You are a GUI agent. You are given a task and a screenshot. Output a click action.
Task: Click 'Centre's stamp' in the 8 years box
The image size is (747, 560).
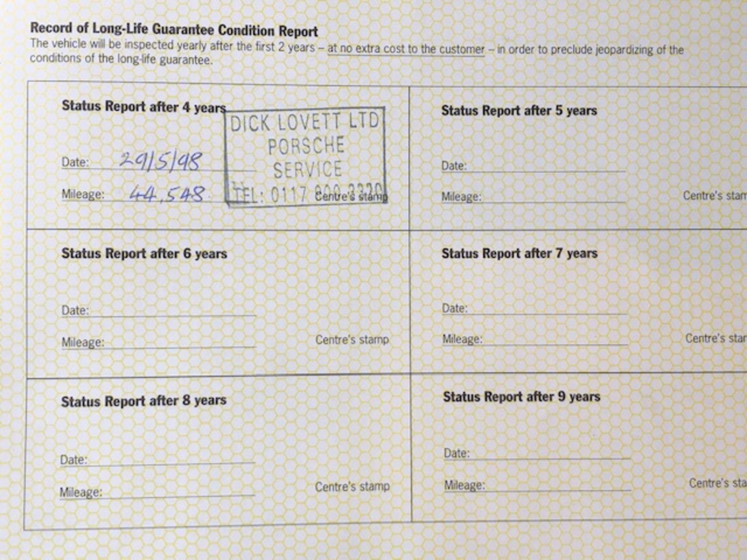click(x=352, y=486)
